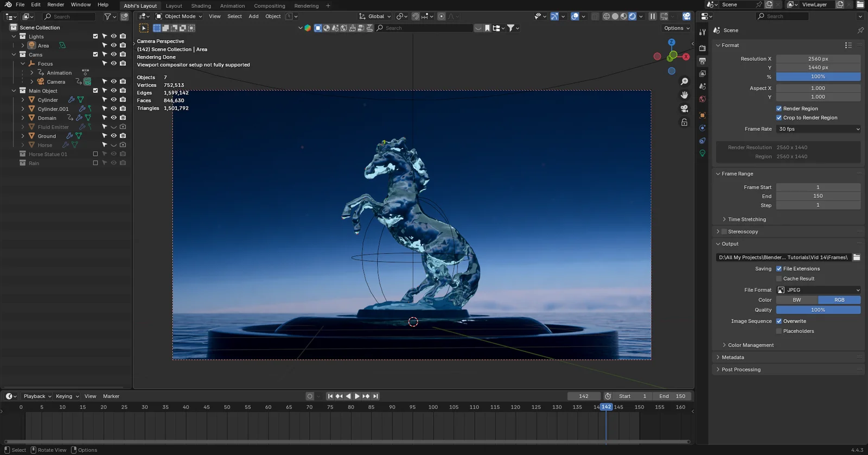Jump to timeline end frame

375,396
